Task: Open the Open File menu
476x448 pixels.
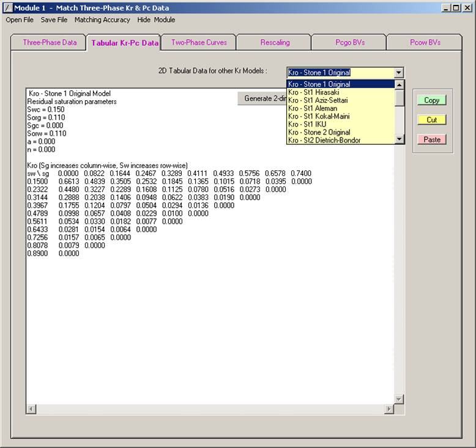Action: coord(20,20)
